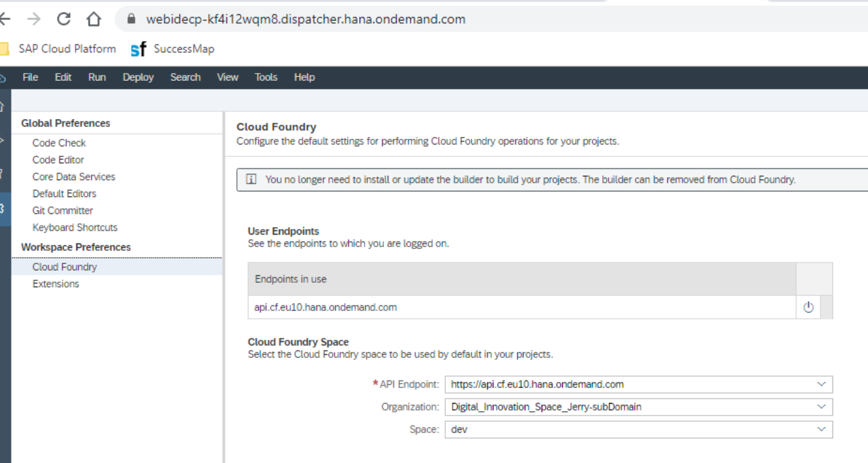Open the Organization dropdown list

pos(821,407)
